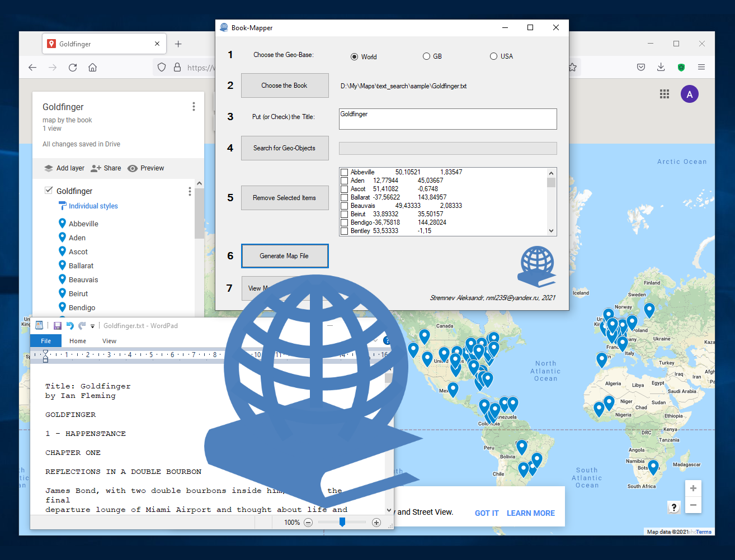735x560 pixels.
Task: Zoom in with WordPad plus button
Action: pyautogui.click(x=376, y=523)
